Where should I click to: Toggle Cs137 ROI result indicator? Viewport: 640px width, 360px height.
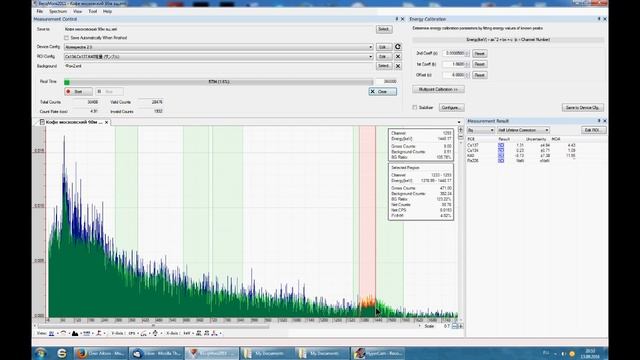501,145
